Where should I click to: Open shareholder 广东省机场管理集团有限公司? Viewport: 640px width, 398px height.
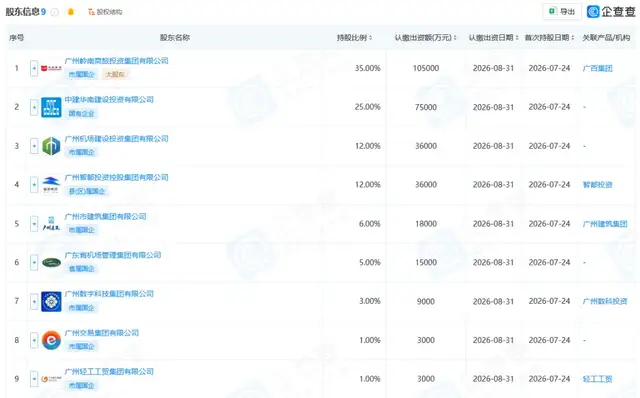click(113, 255)
